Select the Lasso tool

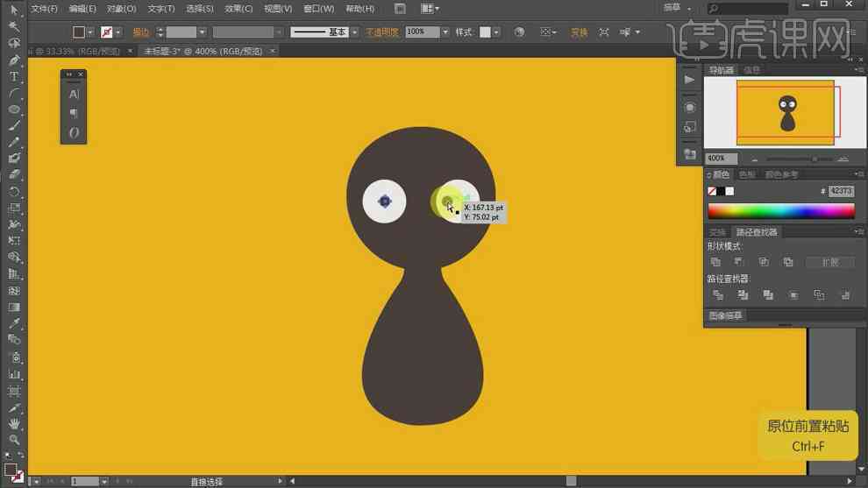tap(14, 43)
